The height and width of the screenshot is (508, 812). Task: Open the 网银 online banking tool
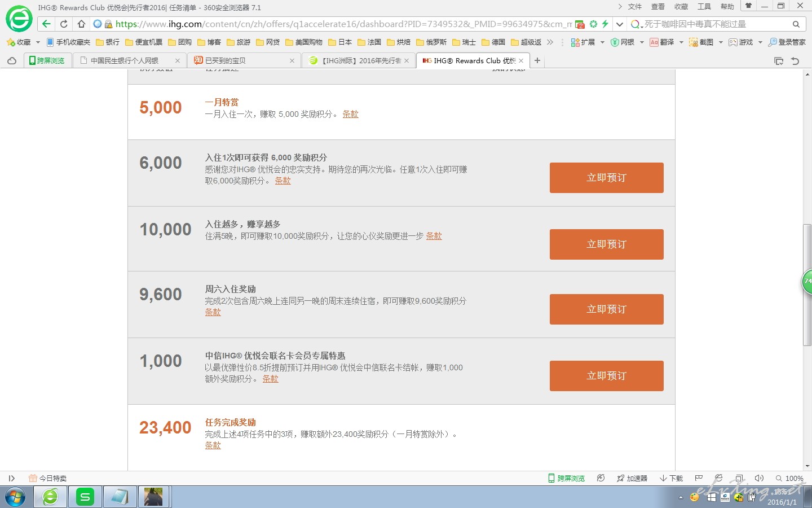pos(623,42)
